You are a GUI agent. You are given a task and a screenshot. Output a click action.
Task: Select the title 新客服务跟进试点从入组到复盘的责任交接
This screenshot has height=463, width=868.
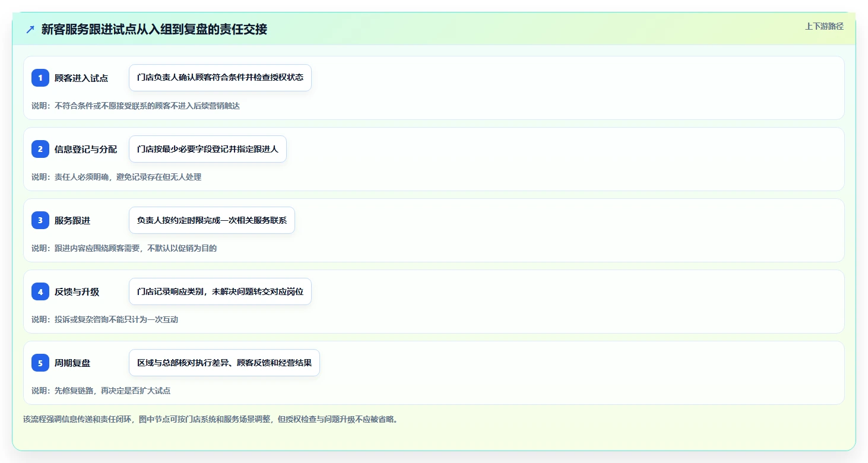tap(154, 29)
